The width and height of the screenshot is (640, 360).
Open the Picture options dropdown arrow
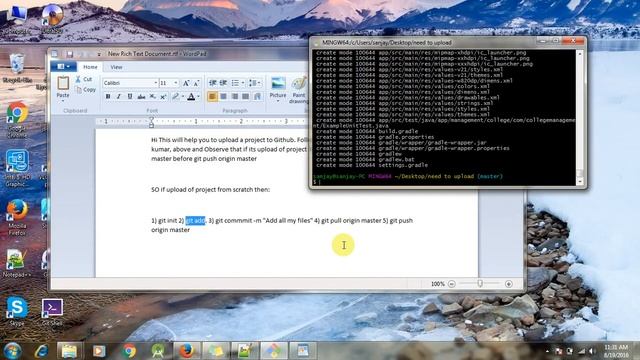click(278, 100)
